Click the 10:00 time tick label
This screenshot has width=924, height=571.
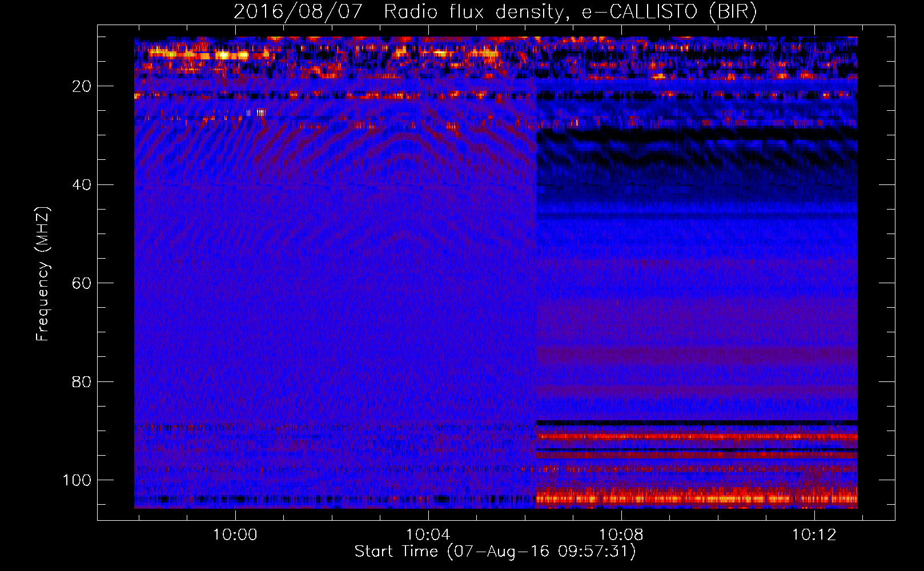(x=235, y=535)
